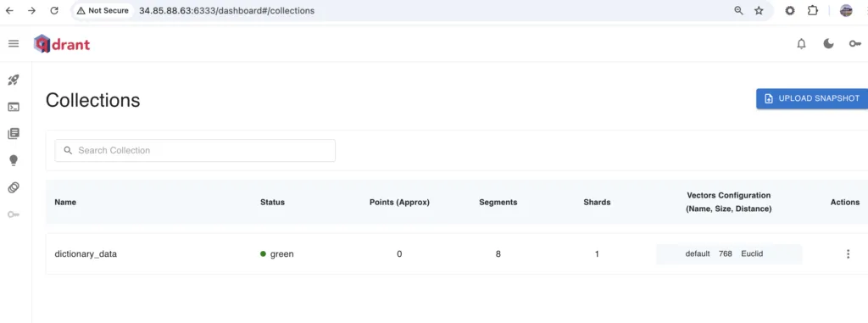868x323 pixels.
Task: Click the Shards column header
Action: [x=597, y=203]
